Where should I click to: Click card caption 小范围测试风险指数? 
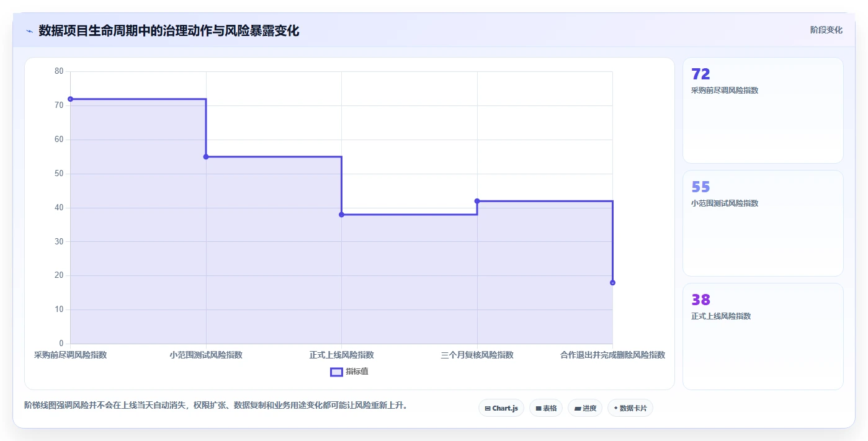coord(725,203)
